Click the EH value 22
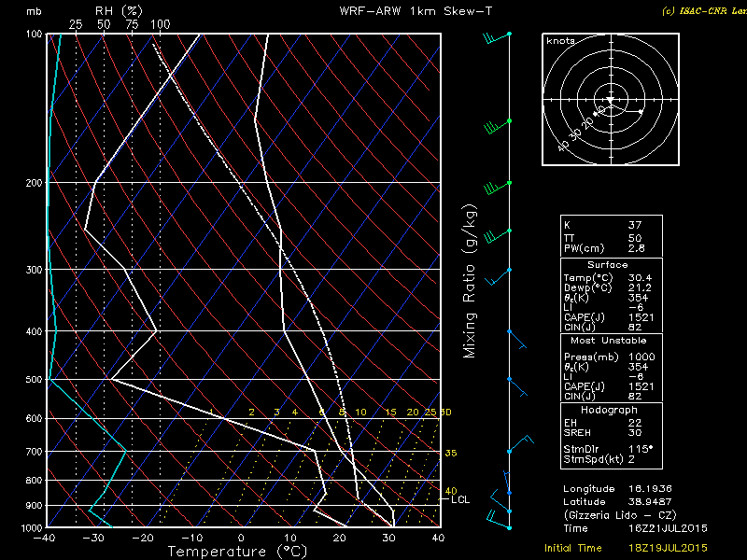Image resolution: width=747 pixels, height=560 pixels. coord(635,423)
